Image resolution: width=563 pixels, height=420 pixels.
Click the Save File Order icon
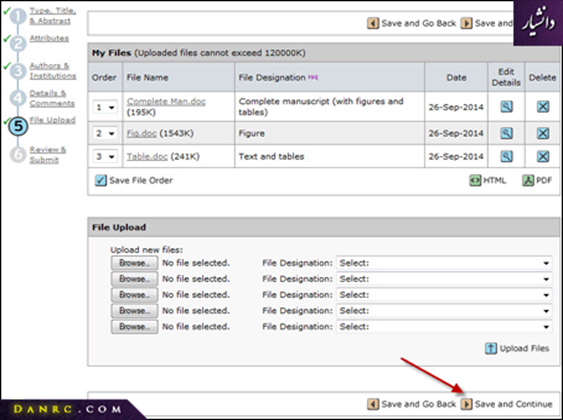click(x=101, y=180)
